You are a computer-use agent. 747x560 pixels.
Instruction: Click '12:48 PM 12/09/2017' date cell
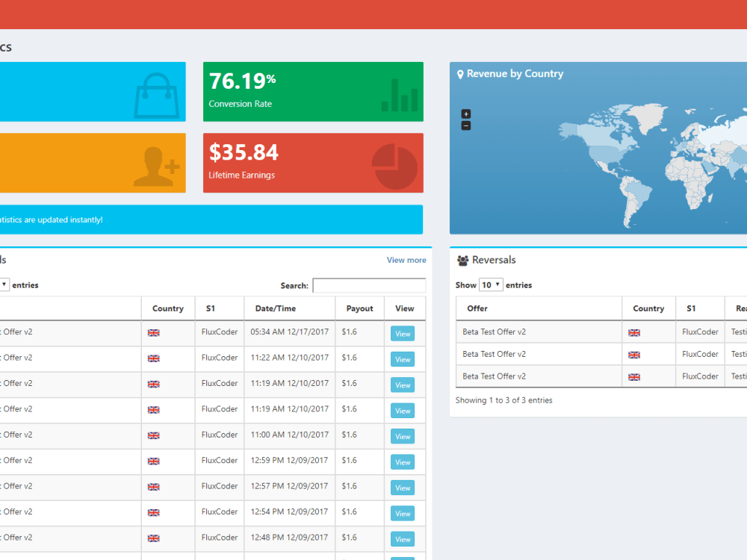[289, 538]
